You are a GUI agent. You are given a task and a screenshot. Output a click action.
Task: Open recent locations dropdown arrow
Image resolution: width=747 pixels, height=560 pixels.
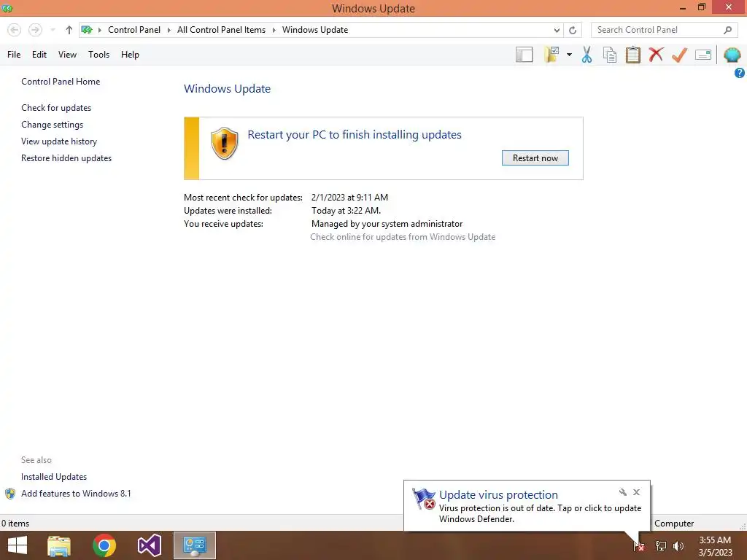click(x=53, y=30)
